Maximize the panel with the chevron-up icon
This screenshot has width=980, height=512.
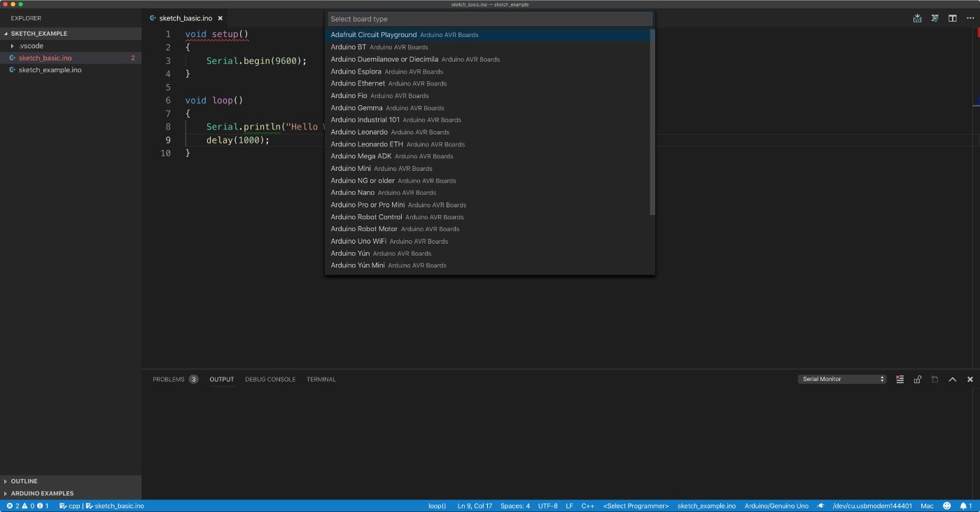[952, 379]
